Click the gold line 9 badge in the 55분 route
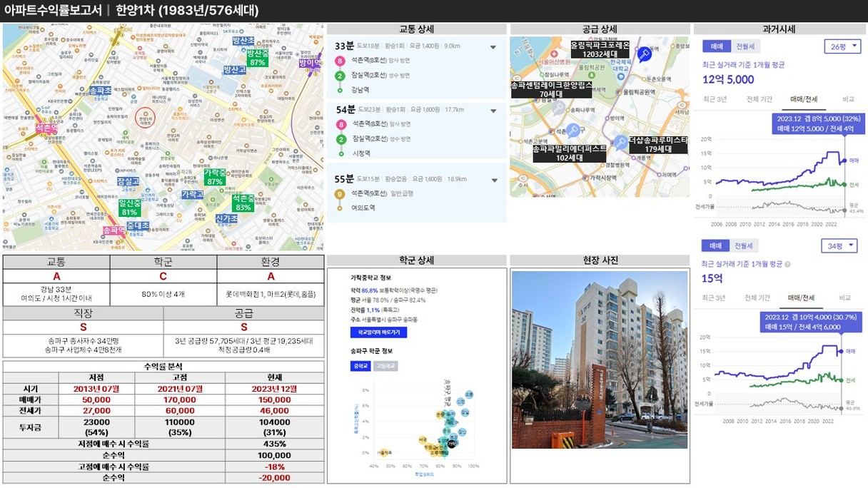The width and height of the screenshot is (868, 488). coord(340,193)
